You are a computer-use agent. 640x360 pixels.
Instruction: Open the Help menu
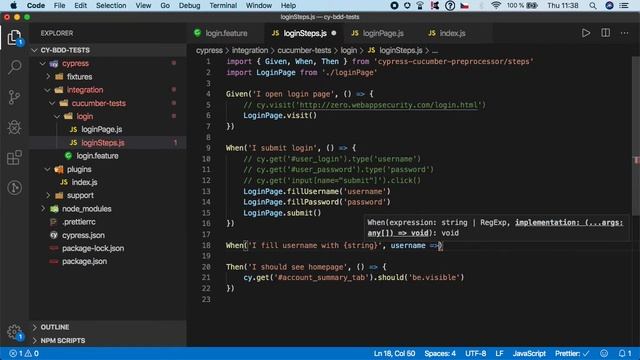point(288,5)
